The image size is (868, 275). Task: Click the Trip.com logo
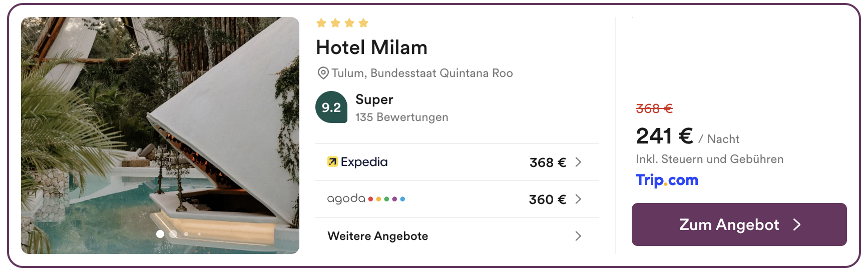tap(667, 180)
